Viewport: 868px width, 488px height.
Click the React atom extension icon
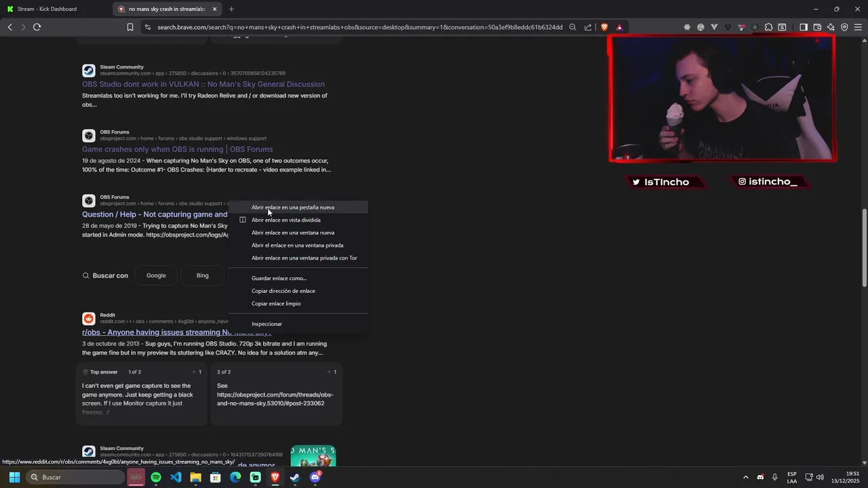coord(687,27)
